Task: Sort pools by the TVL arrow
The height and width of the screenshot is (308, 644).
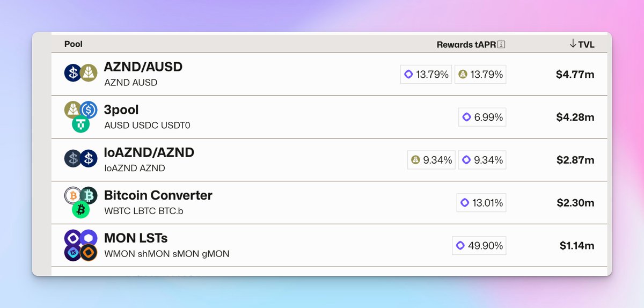Action: click(x=573, y=44)
